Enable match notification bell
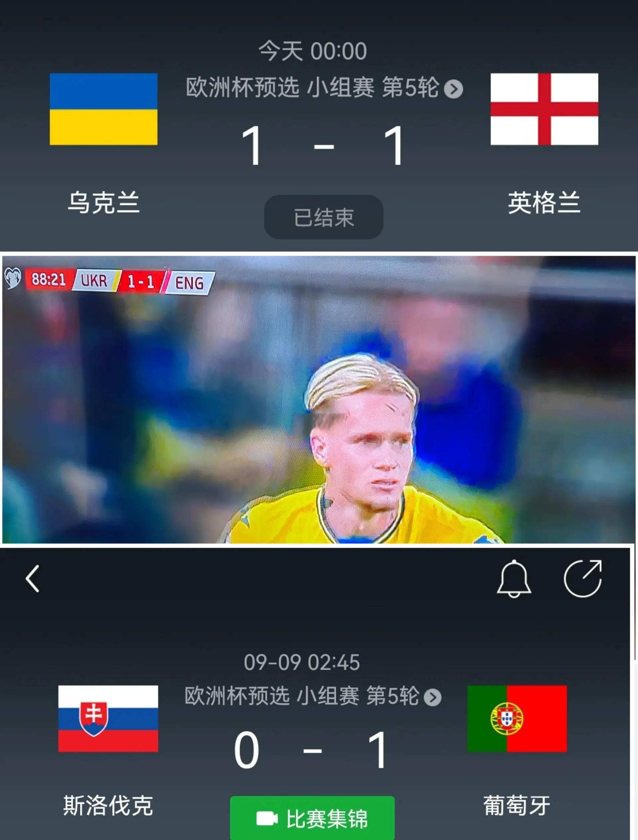638x840 pixels. point(514,579)
